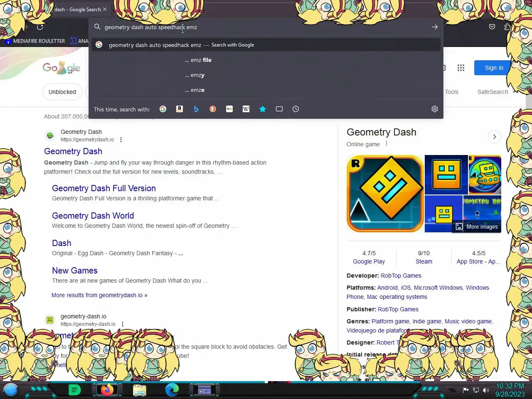The image size is (532, 399).
Task: Expand knowledge panel with right chevron
Action: (x=494, y=137)
